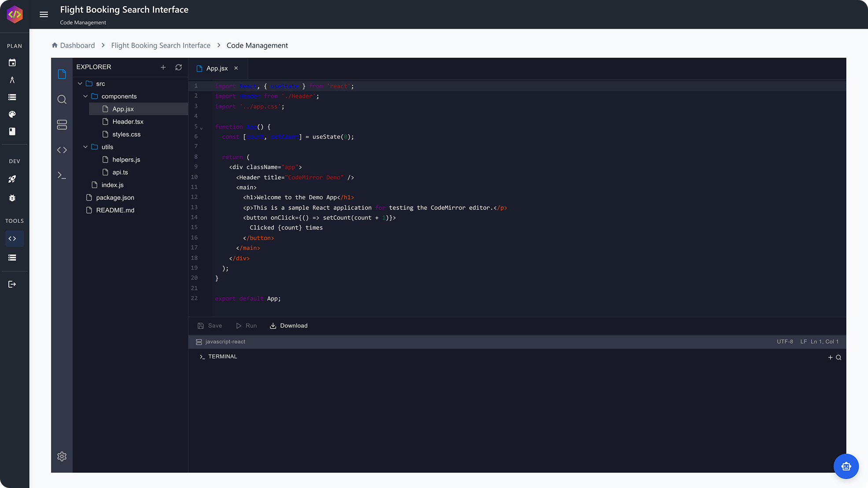Viewport: 868px width, 488px height.
Task: Save the current file
Action: coord(210,326)
